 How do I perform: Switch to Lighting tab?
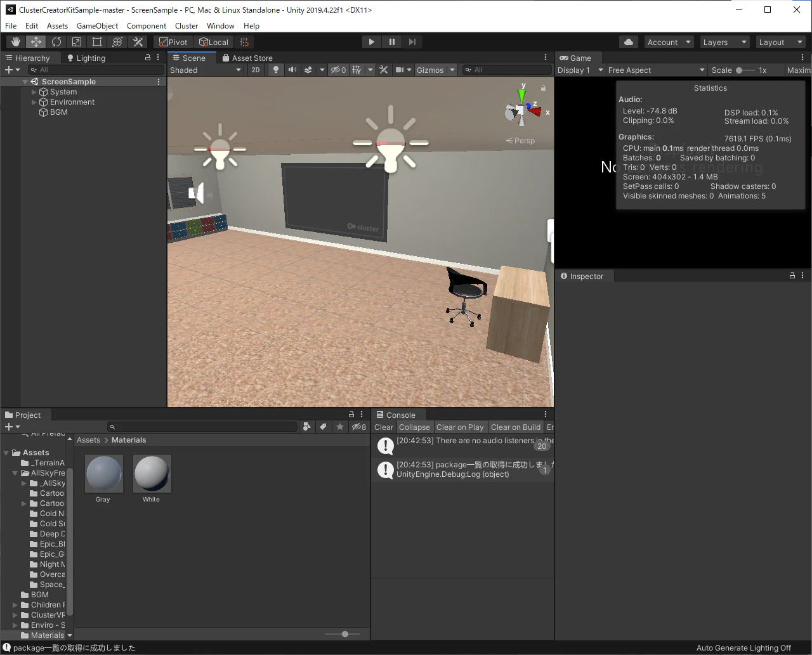[86, 58]
